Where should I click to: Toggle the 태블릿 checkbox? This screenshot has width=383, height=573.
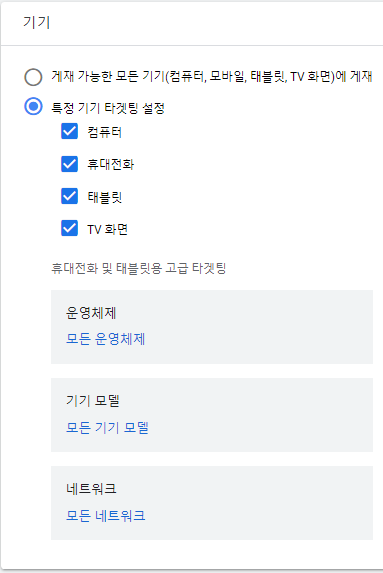coord(69,196)
